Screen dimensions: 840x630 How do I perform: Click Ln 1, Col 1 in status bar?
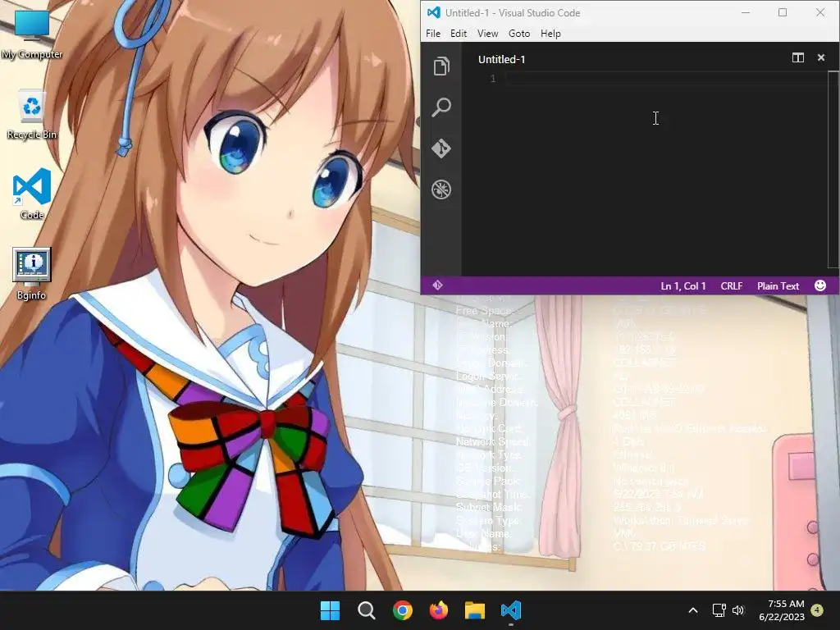pyautogui.click(x=683, y=286)
